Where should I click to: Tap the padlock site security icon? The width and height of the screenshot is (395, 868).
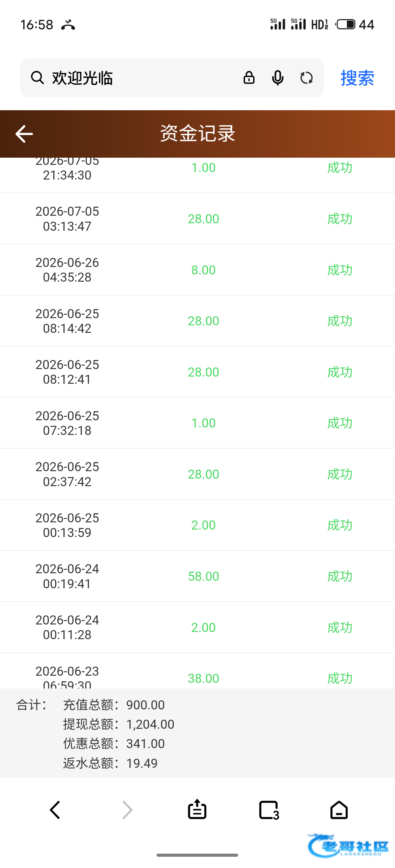pyautogui.click(x=249, y=78)
